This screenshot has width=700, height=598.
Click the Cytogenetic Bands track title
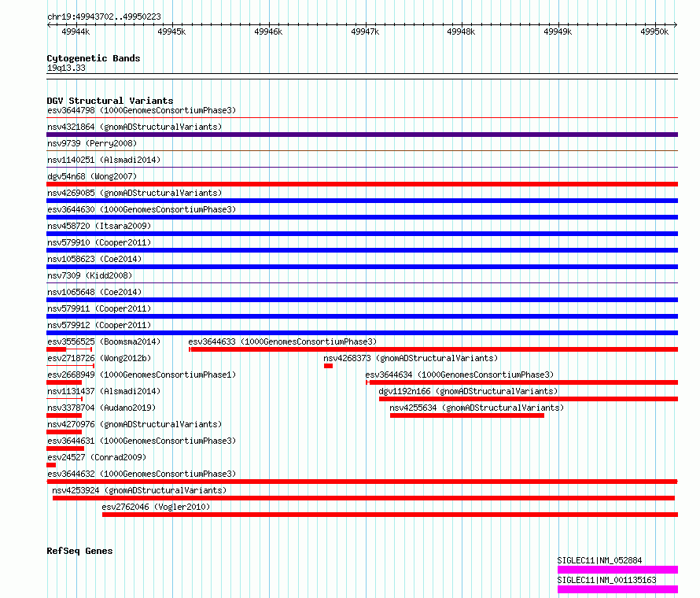click(x=94, y=58)
